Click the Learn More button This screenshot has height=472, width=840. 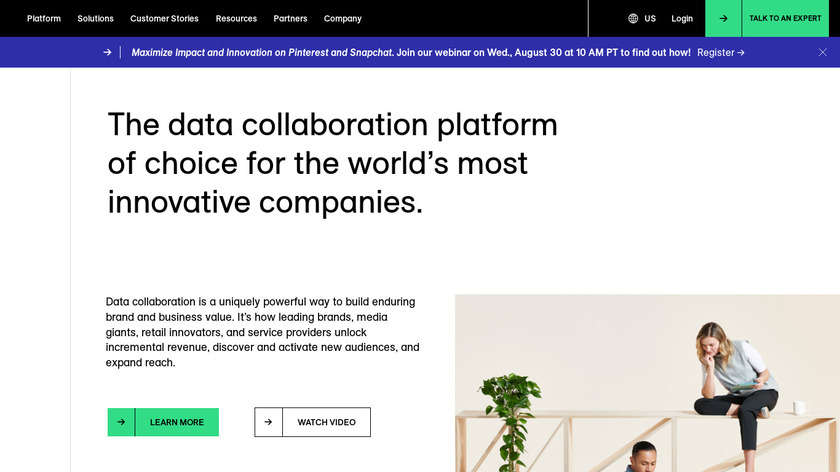[x=177, y=422]
